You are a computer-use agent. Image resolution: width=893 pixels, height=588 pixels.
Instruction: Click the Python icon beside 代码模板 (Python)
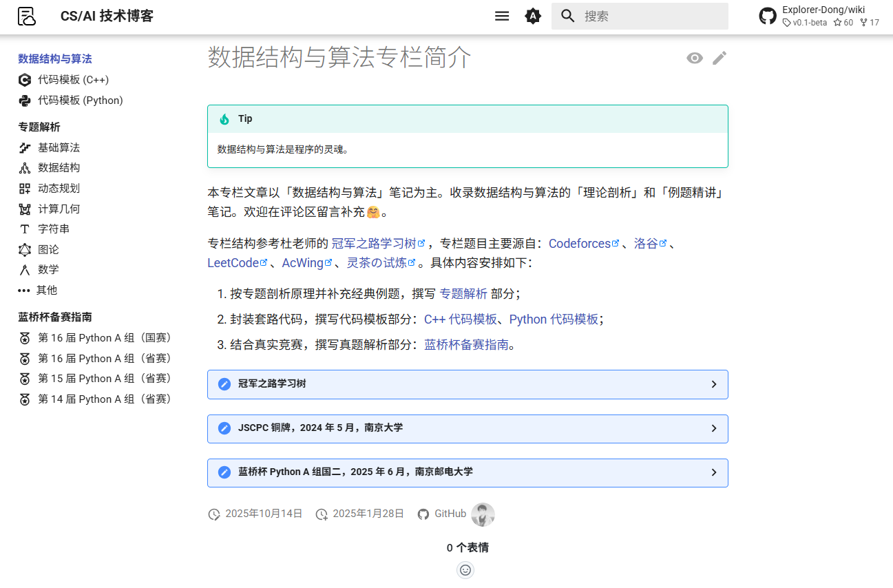point(23,100)
